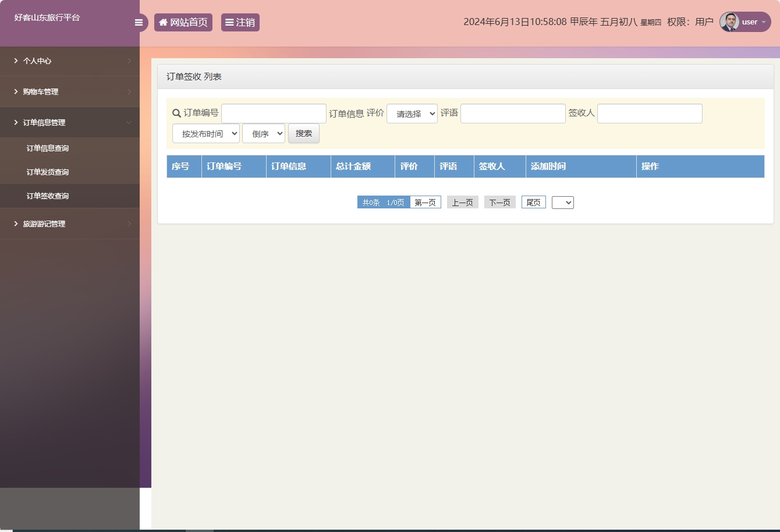Open the 倒序 sort order dropdown
The image size is (780, 532).
pyautogui.click(x=263, y=133)
